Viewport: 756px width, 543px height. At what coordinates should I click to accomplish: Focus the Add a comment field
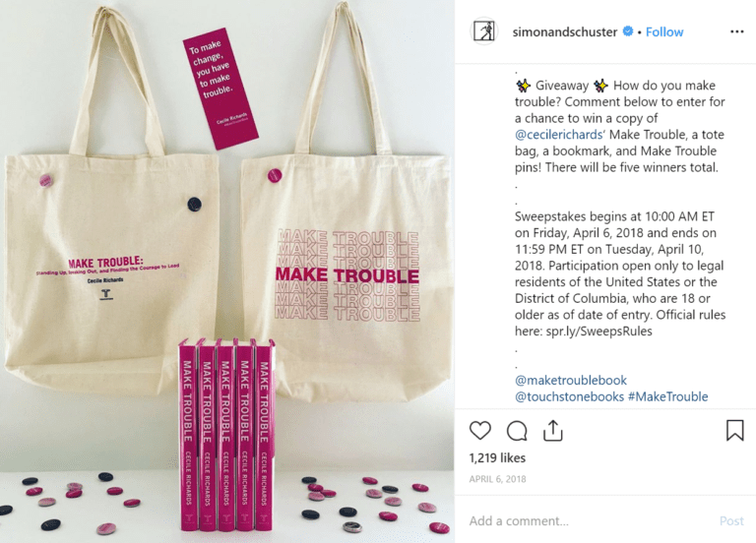[x=589, y=520]
